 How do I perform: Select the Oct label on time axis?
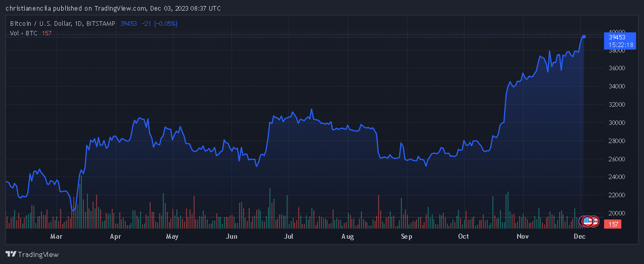(x=463, y=236)
